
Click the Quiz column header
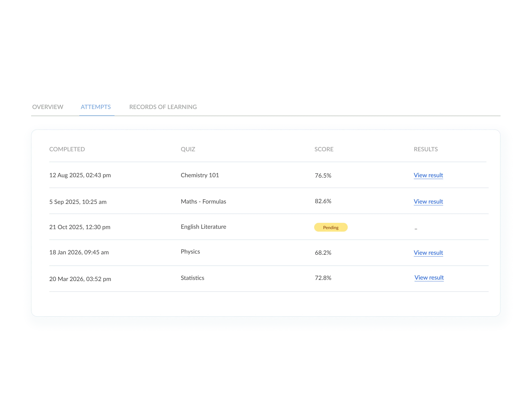pyautogui.click(x=188, y=149)
